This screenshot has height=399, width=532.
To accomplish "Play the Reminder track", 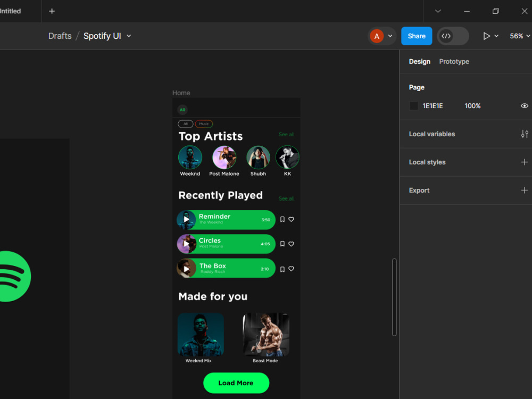I will [186, 220].
